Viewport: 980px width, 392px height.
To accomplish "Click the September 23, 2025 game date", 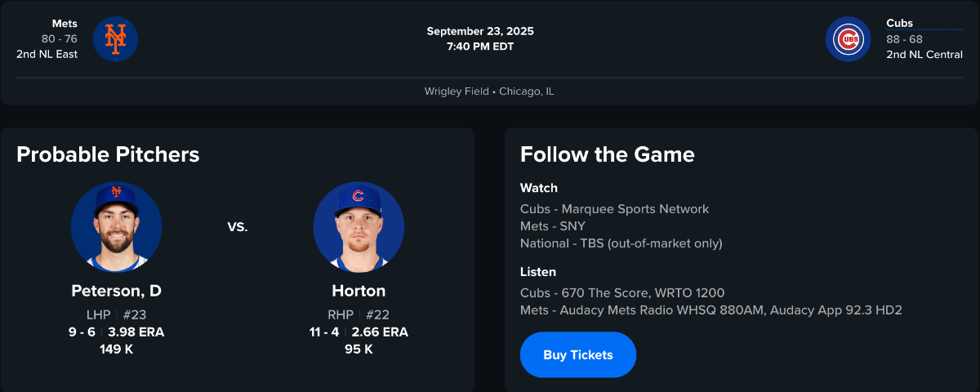I will [480, 32].
